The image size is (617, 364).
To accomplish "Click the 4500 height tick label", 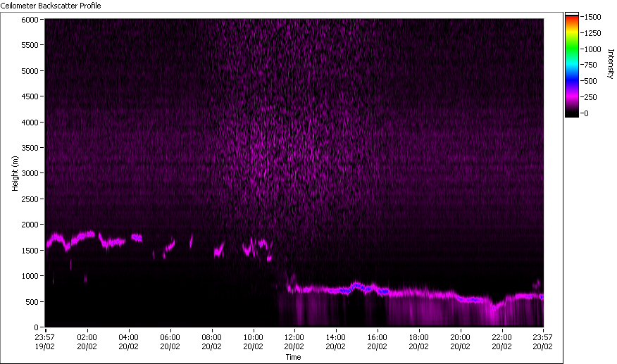I will tap(30, 96).
